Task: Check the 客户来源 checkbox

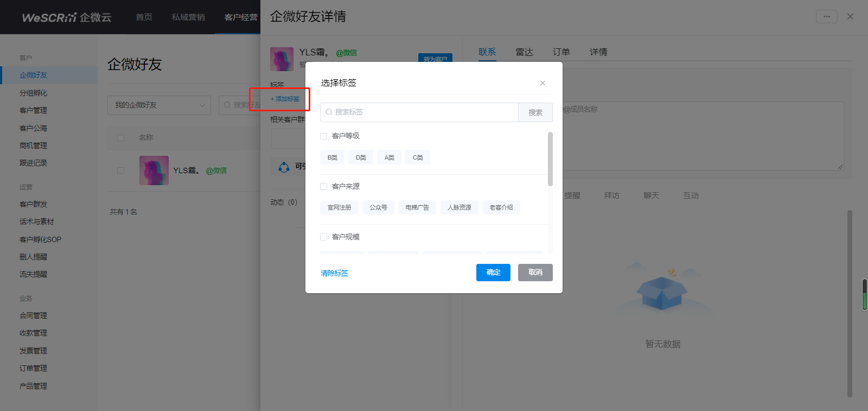Action: click(324, 187)
